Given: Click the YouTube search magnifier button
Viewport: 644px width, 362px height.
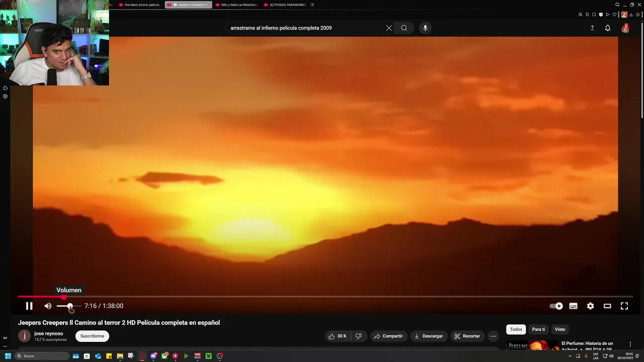Looking at the screenshot, I should coord(404,28).
